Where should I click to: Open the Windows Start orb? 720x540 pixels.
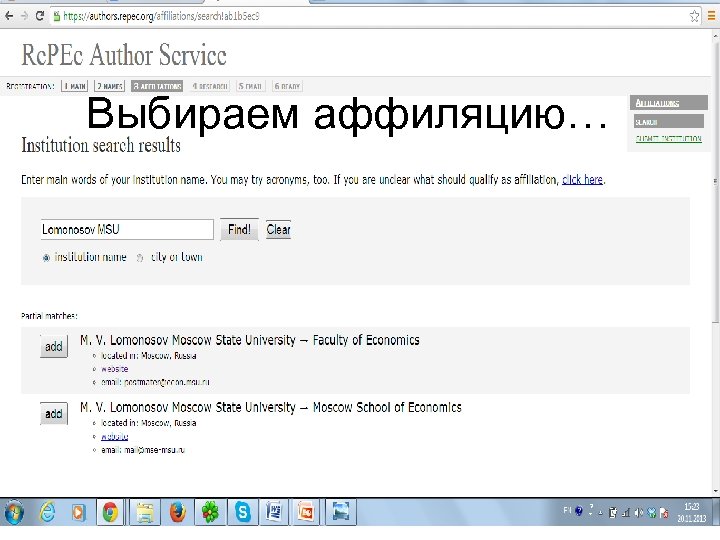tap(14, 512)
